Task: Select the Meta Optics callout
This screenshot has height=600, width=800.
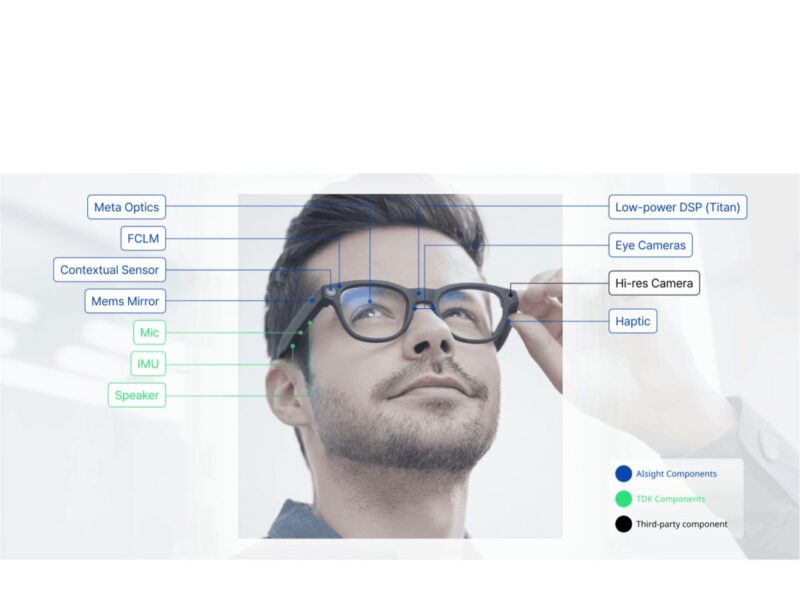Action: [x=125, y=207]
